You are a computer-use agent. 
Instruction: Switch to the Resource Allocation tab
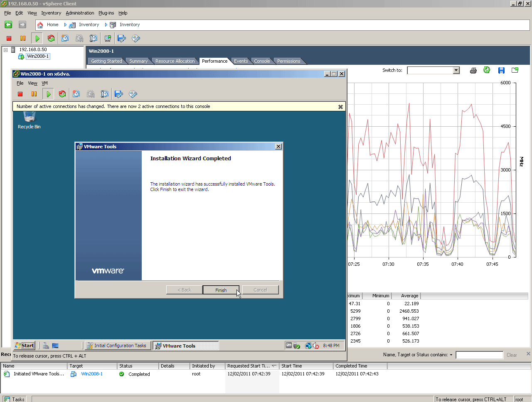coord(175,61)
